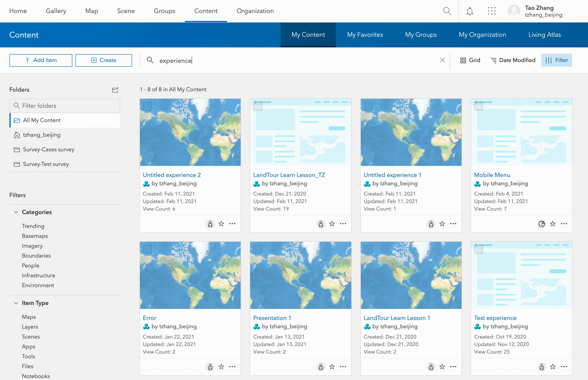Click the Add Item button

coord(41,60)
